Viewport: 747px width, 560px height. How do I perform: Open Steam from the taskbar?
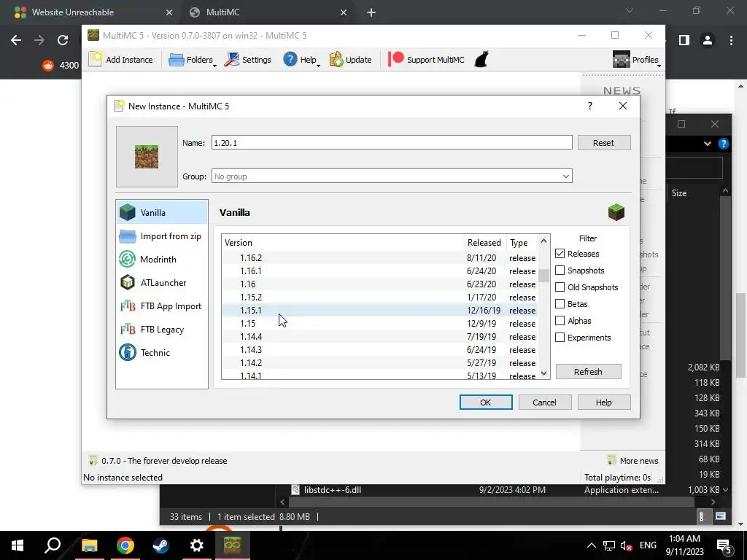[160, 545]
